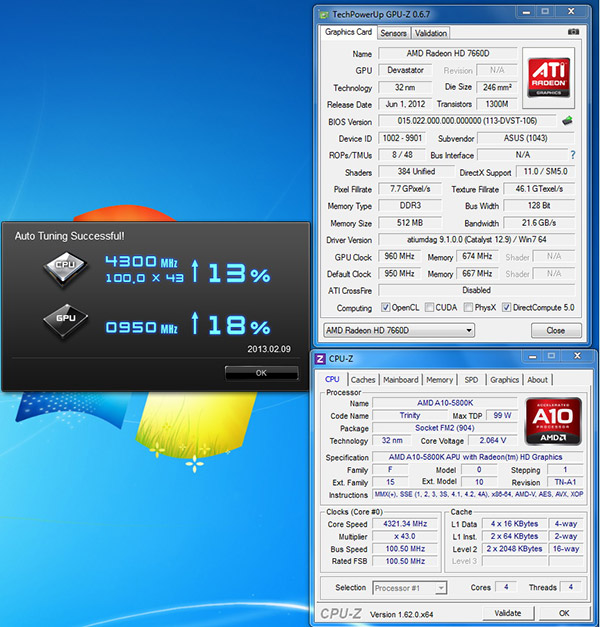Click the Bus Speed 100.50 MHz value

coord(405,549)
